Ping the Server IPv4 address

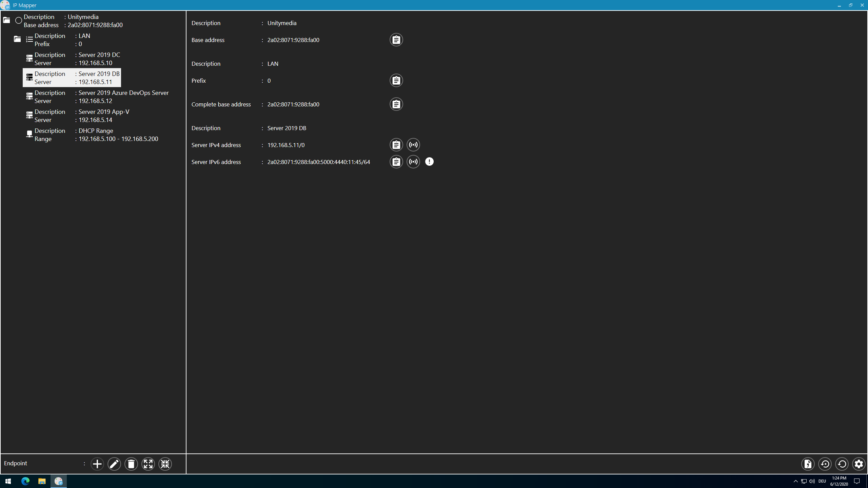tap(413, 145)
